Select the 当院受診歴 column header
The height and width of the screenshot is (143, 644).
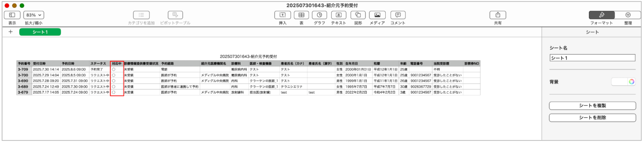(x=447, y=64)
